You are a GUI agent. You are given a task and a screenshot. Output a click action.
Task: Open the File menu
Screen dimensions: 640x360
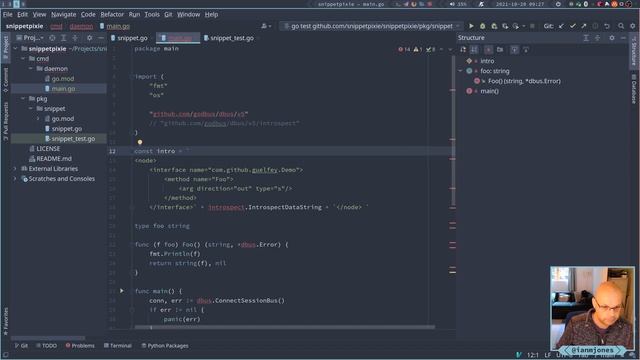pos(7,14)
